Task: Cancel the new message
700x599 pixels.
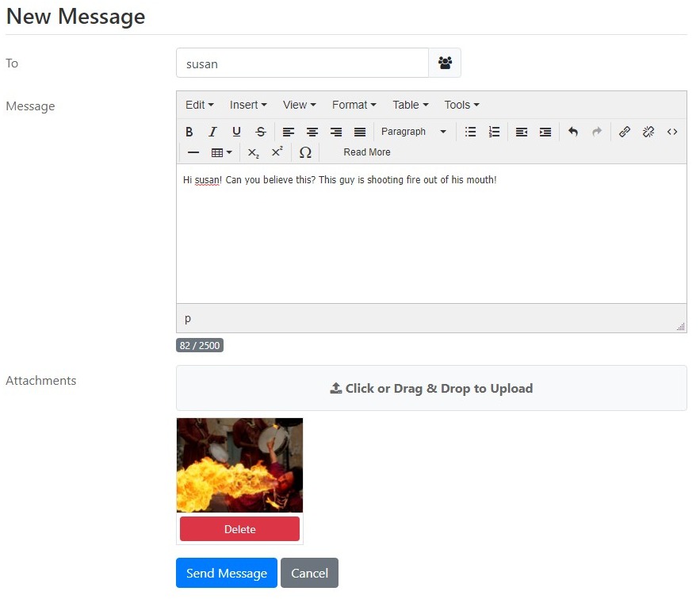Action: [309, 573]
